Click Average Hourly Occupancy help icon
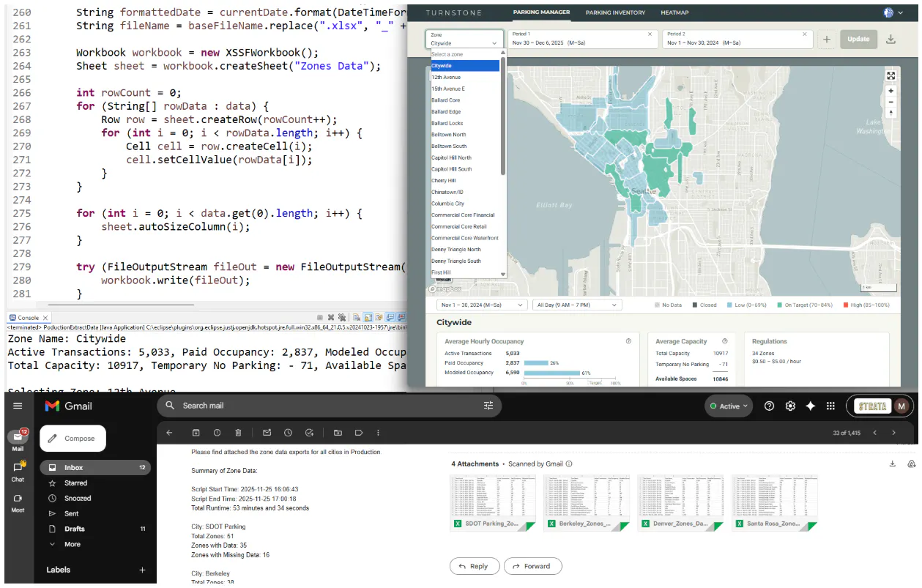The height and width of the screenshot is (588, 922). point(628,341)
